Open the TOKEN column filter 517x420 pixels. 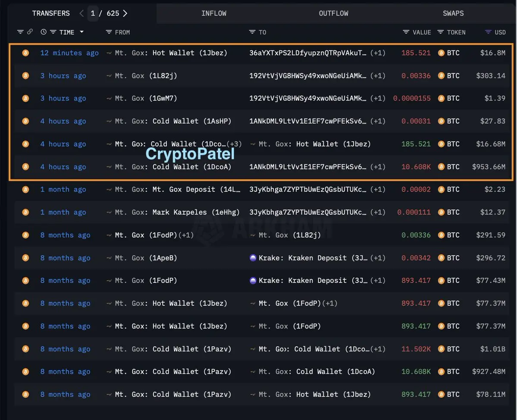[440, 32]
